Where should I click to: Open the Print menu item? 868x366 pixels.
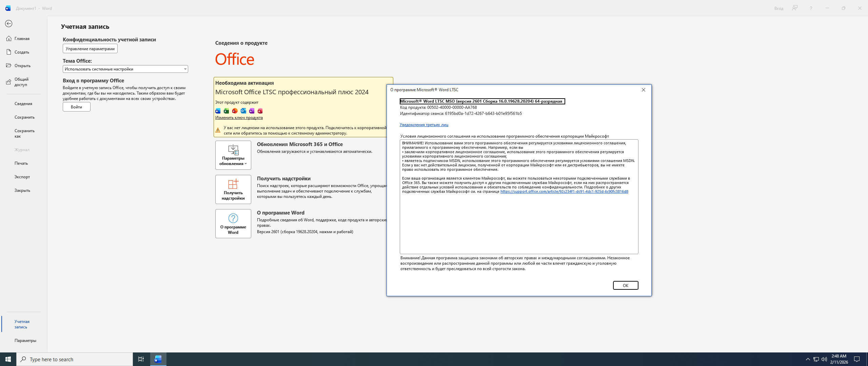coord(21,163)
